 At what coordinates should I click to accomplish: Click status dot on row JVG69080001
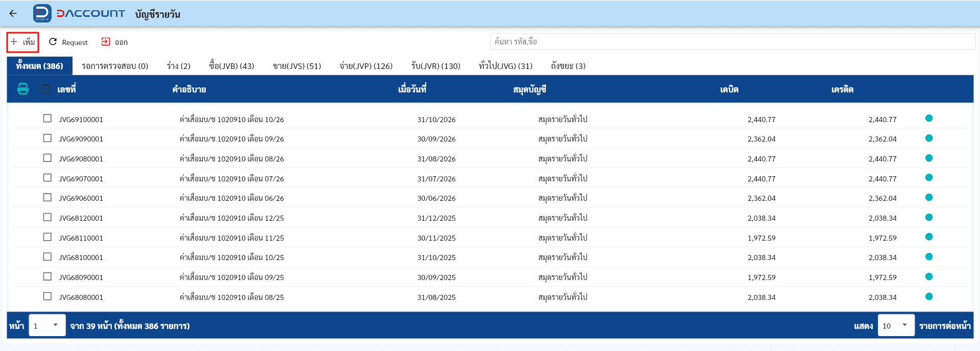click(x=929, y=158)
